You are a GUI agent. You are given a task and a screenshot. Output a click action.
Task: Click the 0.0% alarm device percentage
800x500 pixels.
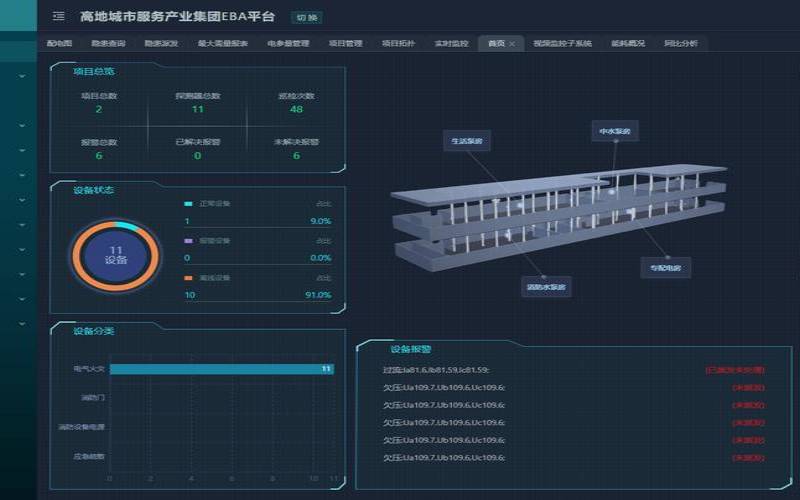(x=320, y=258)
